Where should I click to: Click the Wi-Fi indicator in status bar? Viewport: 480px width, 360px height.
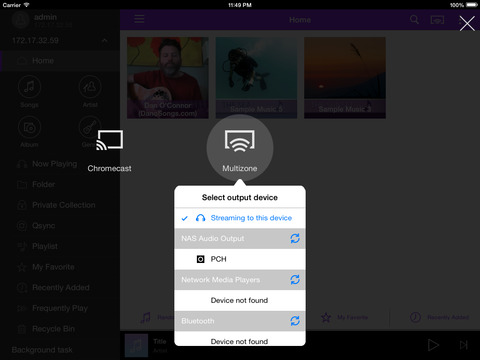point(26,5)
